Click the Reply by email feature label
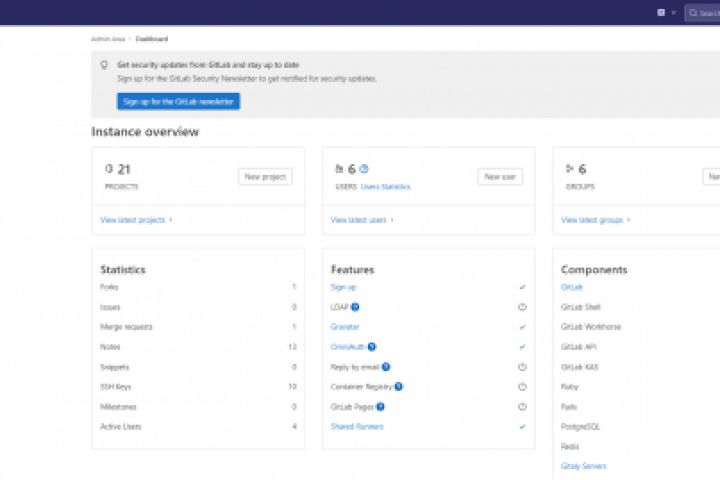Viewport: 720px width, 480px height. point(354,367)
